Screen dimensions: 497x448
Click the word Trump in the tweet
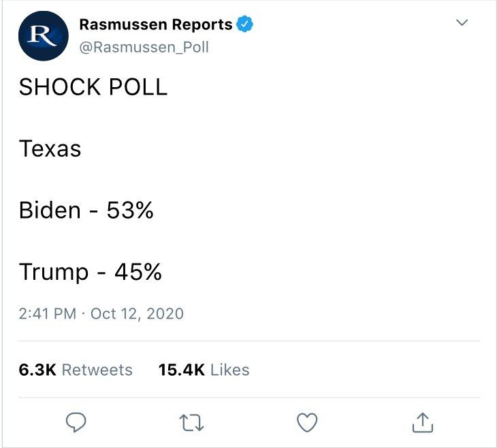(54, 272)
